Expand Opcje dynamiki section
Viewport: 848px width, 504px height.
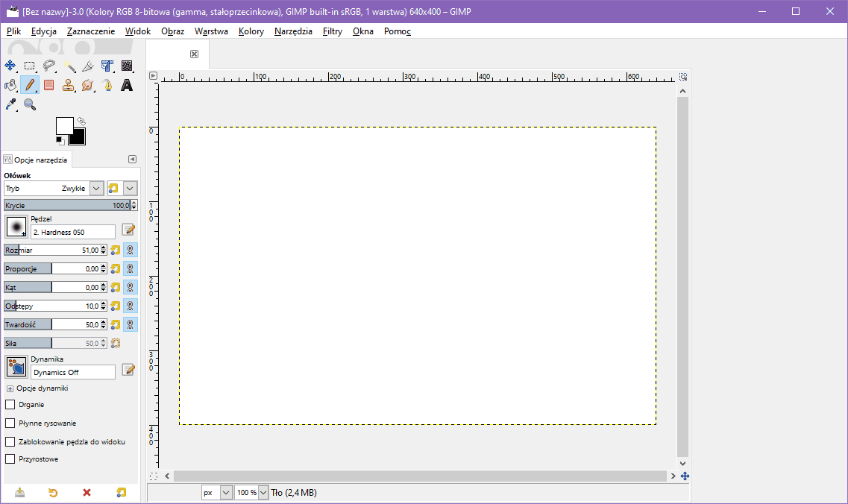[10, 388]
